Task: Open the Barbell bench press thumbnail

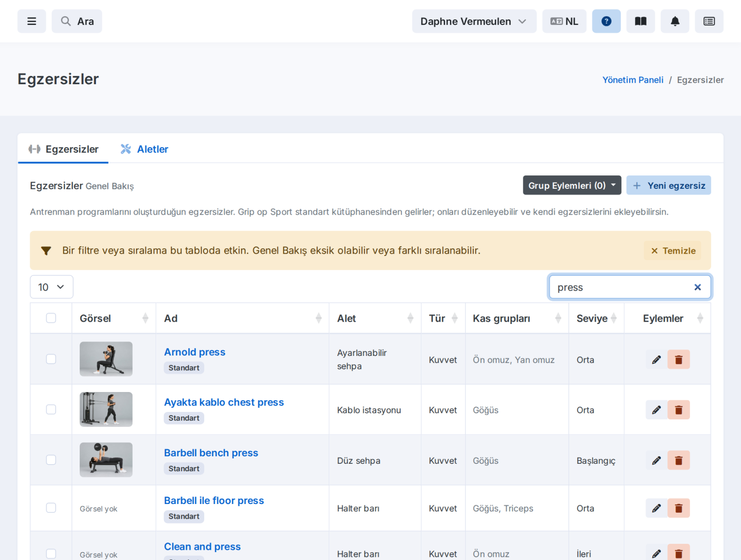Action: [x=106, y=460]
